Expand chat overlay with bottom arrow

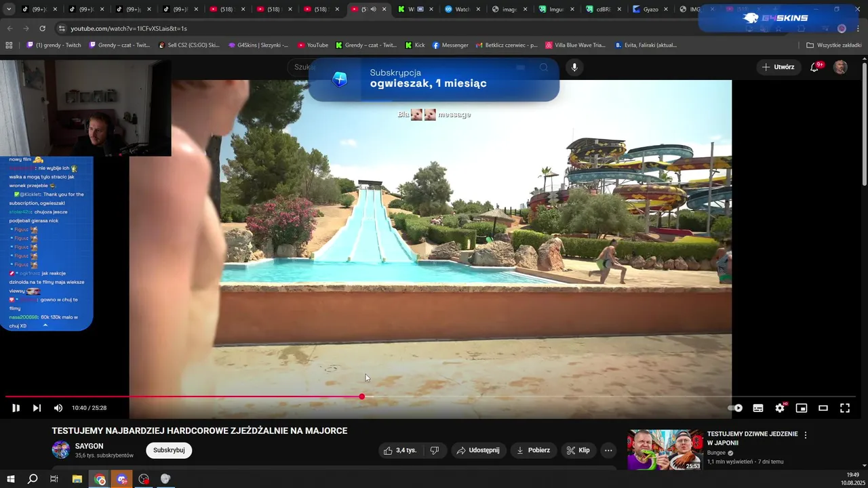pyautogui.click(x=45, y=325)
